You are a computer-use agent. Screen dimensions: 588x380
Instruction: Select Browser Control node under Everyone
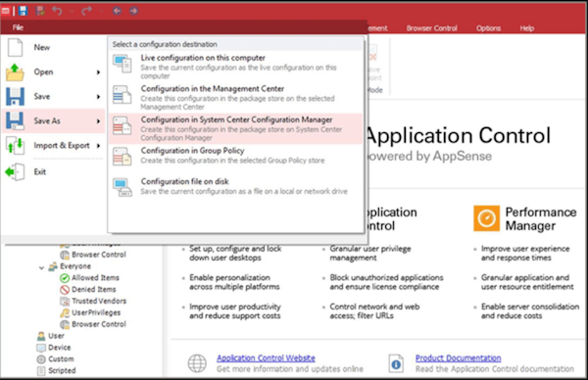(93, 324)
